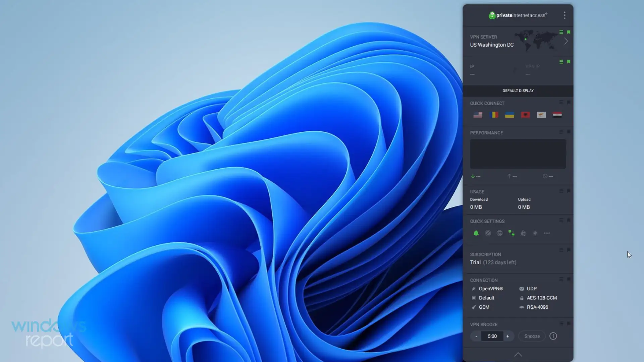
Task: Connect to the United States flag server
Action: coord(478,115)
